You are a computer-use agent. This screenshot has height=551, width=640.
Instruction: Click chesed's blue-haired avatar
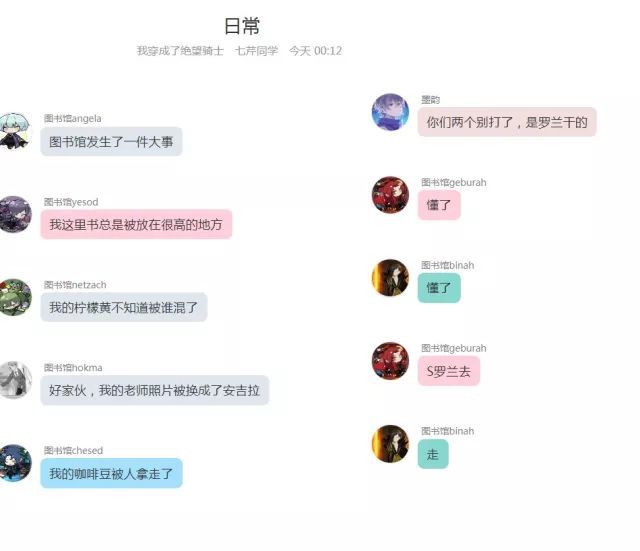(x=15, y=463)
